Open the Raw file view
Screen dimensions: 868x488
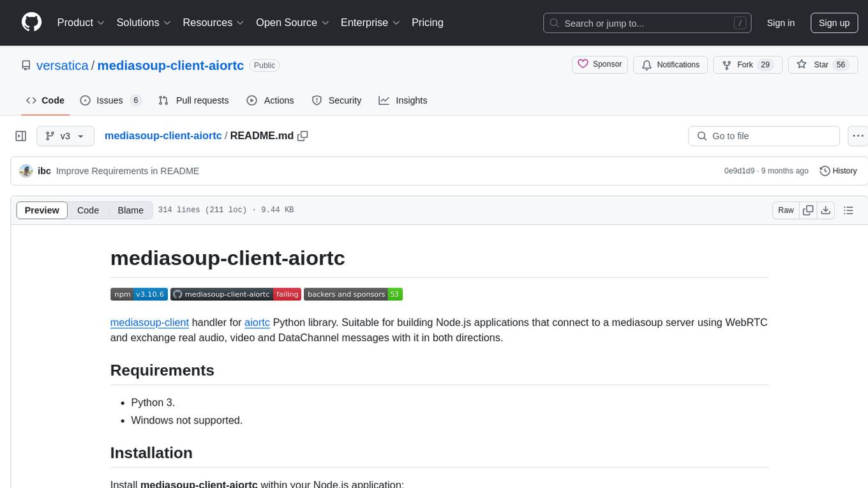tap(786, 210)
